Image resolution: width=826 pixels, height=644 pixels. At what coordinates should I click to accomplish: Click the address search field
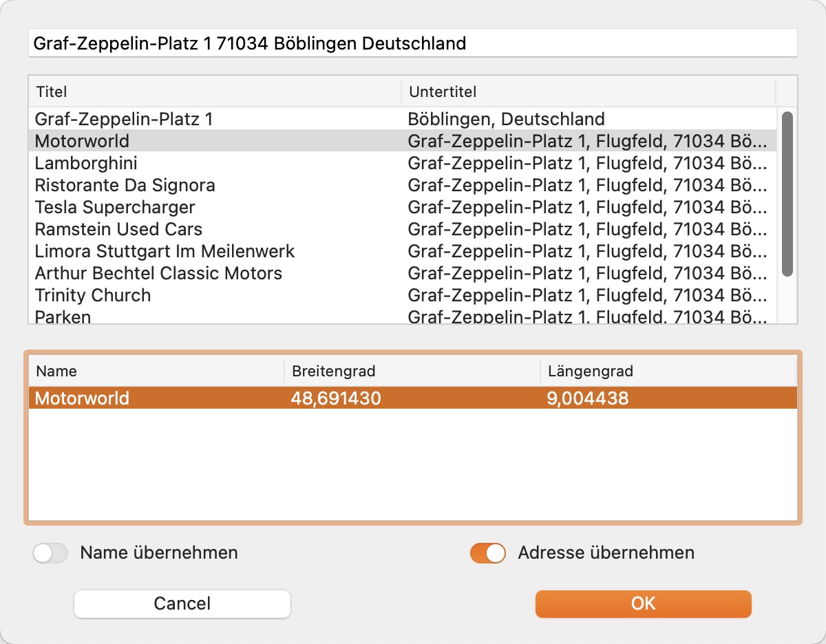click(412, 43)
